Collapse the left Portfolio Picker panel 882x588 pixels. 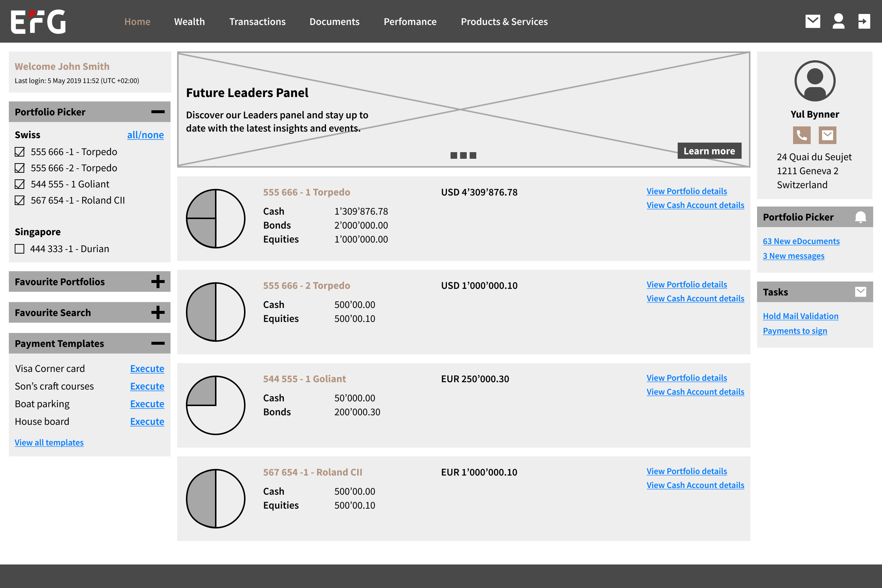[158, 112]
